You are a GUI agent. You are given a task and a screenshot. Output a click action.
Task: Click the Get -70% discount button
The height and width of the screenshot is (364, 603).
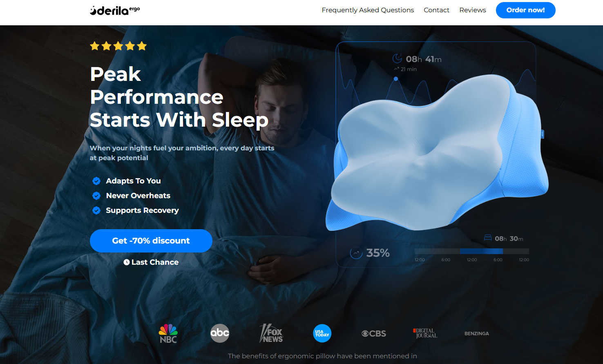pos(151,241)
